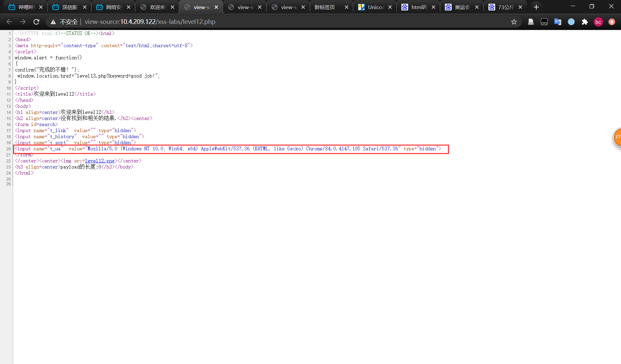The width and height of the screenshot is (621, 364).
Task: Click the Tampermonkey extension icon
Action: (544, 22)
